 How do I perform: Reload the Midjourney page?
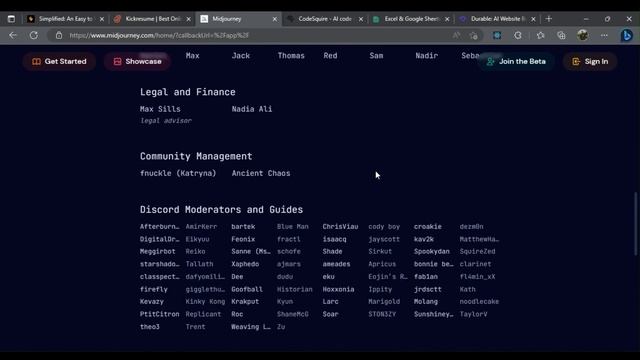click(33, 36)
